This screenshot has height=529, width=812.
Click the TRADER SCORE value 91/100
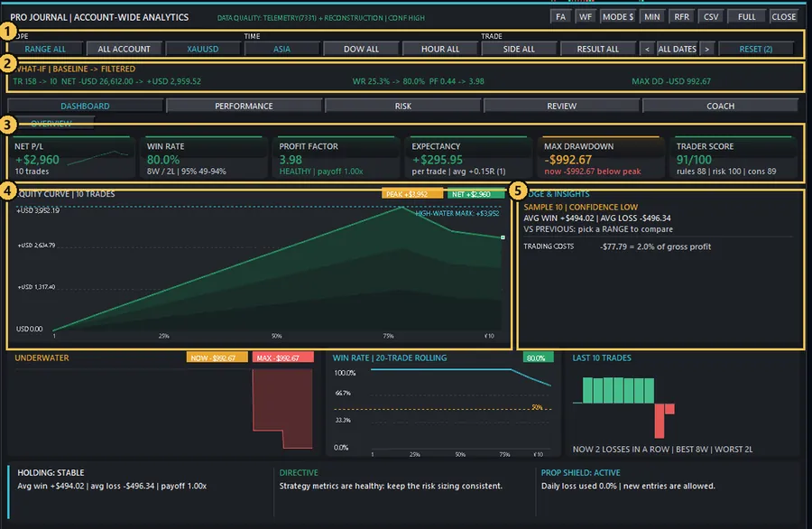pyautogui.click(x=694, y=160)
